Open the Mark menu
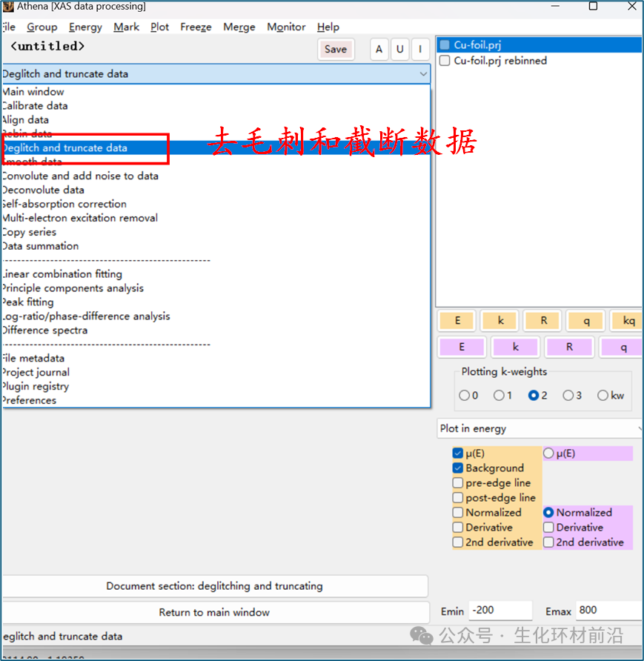Viewport: 644px width, 661px height. point(127,27)
